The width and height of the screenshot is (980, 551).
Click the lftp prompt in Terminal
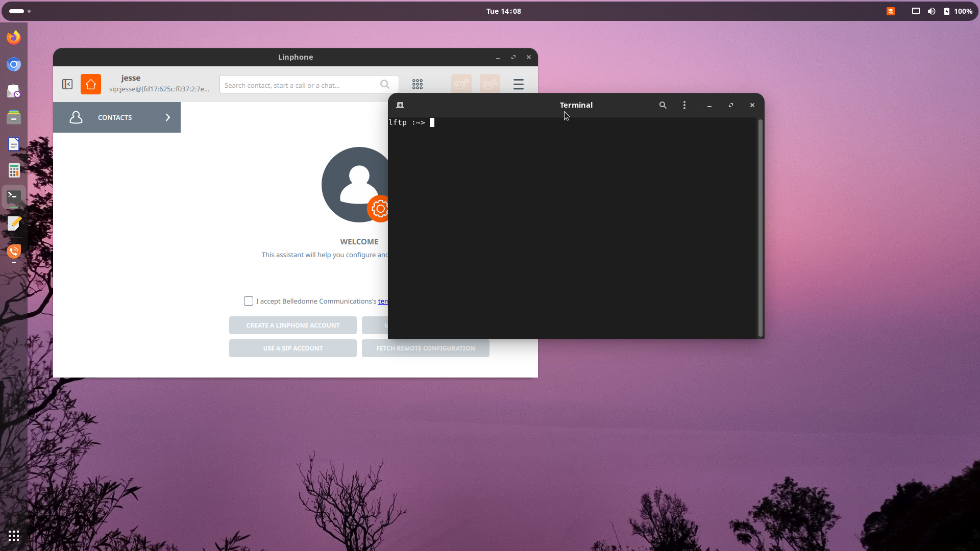[407, 122]
